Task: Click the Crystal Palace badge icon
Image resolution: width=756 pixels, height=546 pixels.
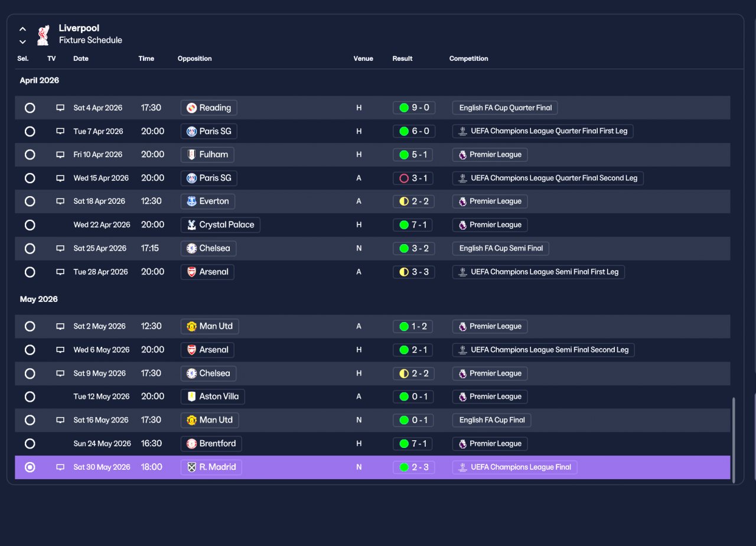Action: (191, 225)
